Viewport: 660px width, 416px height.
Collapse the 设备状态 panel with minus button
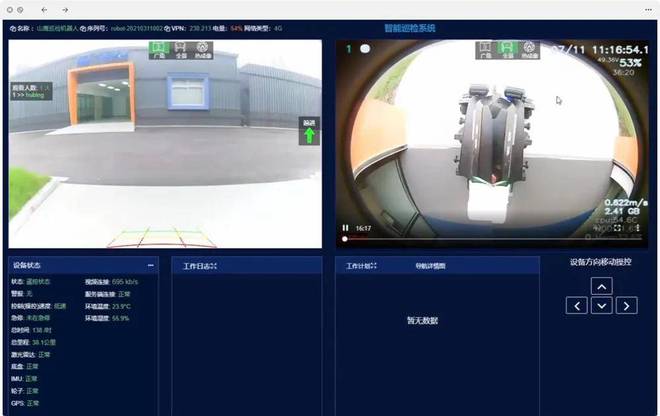pos(151,265)
